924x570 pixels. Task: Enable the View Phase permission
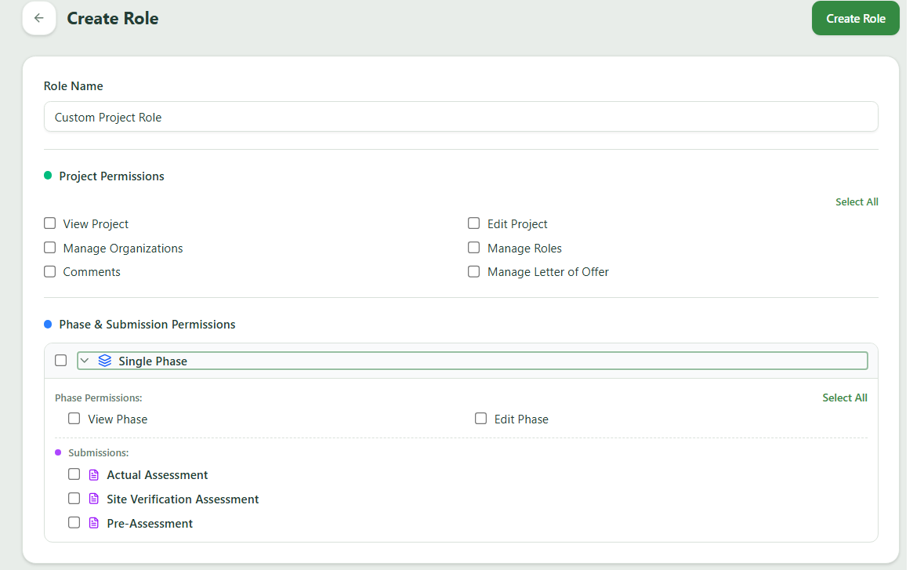74,419
